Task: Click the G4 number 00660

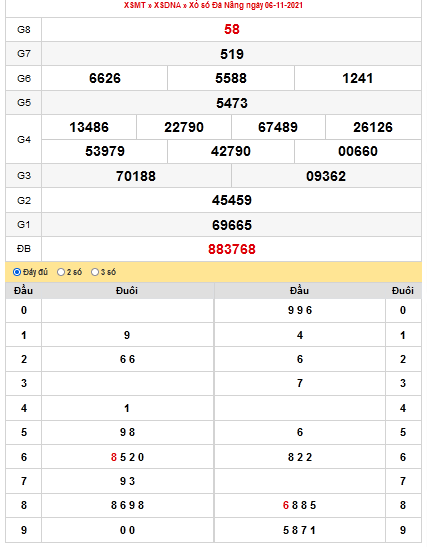Action: tap(358, 151)
